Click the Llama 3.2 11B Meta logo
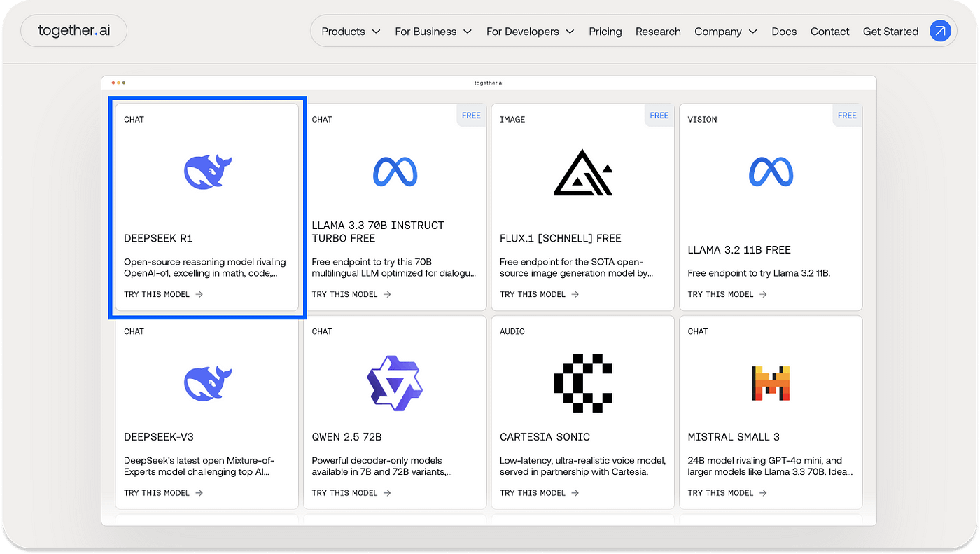 (x=771, y=172)
